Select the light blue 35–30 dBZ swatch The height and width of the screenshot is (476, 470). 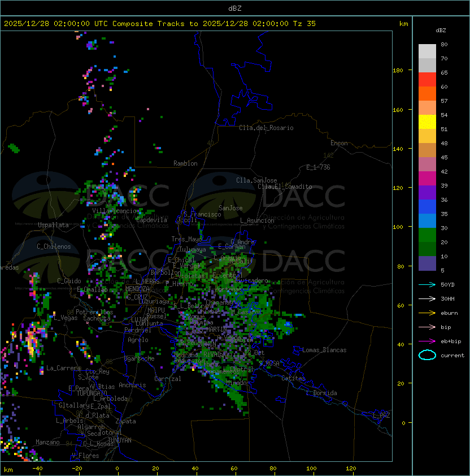pyautogui.click(x=427, y=221)
